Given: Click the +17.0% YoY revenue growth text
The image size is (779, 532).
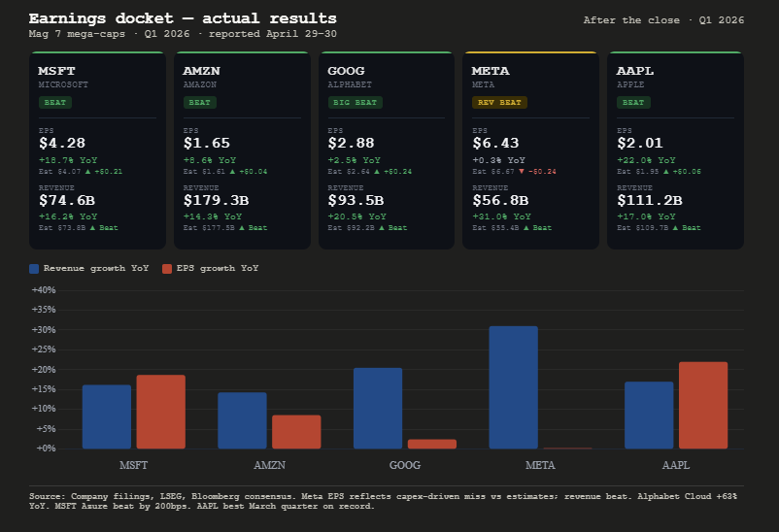Looking at the screenshot, I should tap(646, 216).
